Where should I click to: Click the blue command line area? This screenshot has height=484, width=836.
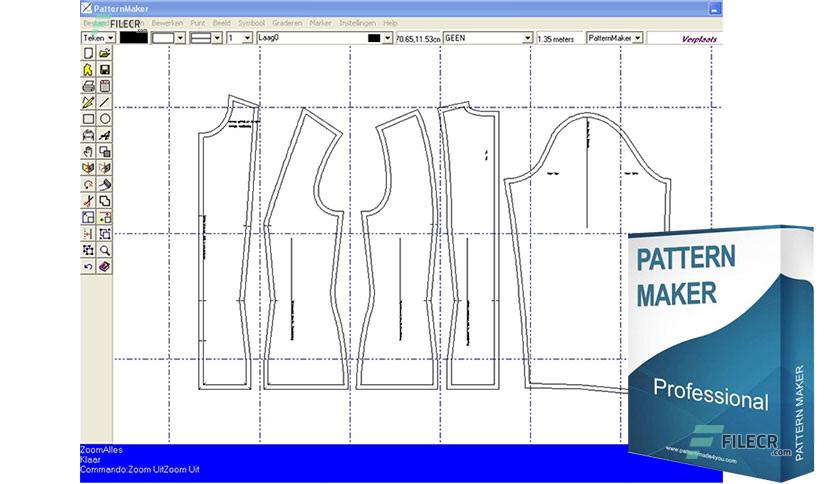click(350, 464)
